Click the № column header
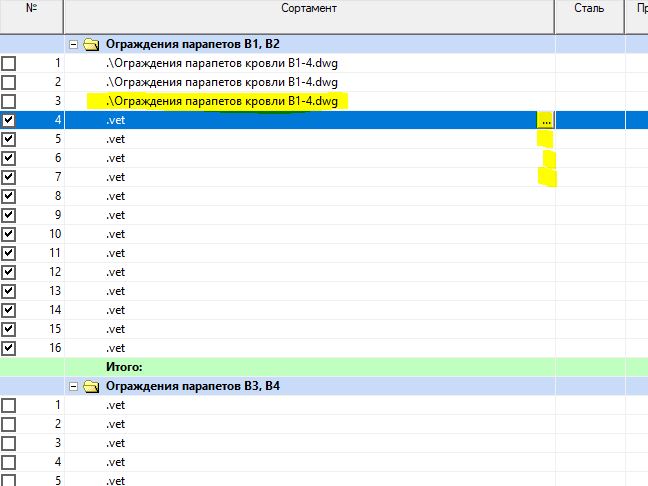The width and height of the screenshot is (648, 486). [31, 9]
